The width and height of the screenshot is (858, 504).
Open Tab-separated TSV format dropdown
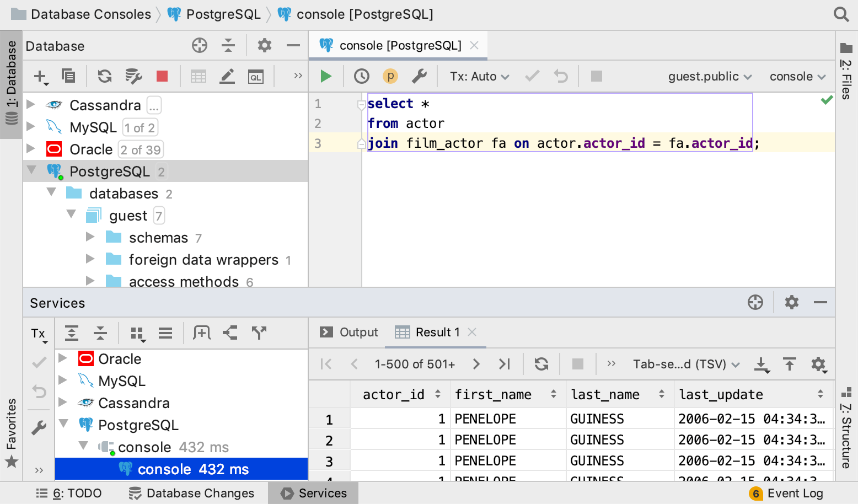[x=686, y=364]
